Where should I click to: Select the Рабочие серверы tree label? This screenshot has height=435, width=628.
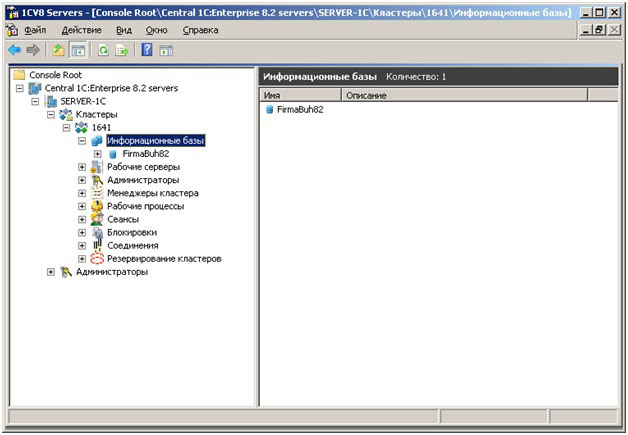point(143,167)
